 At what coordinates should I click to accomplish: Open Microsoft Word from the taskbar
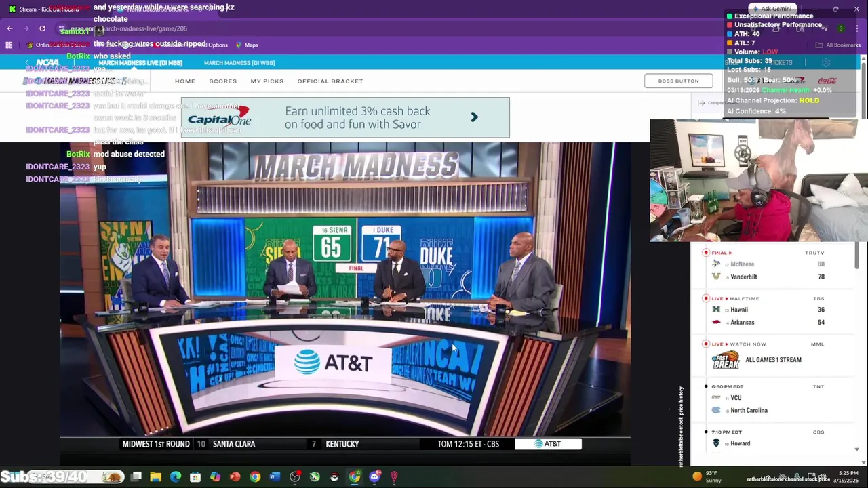[275, 477]
